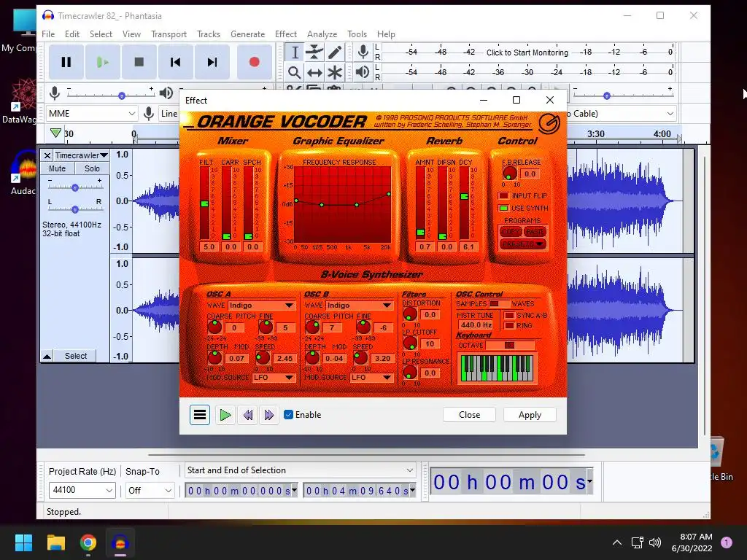This screenshot has height=560, width=747.
Task: Select the Multi-Tool asterisk icon
Action: click(x=335, y=72)
